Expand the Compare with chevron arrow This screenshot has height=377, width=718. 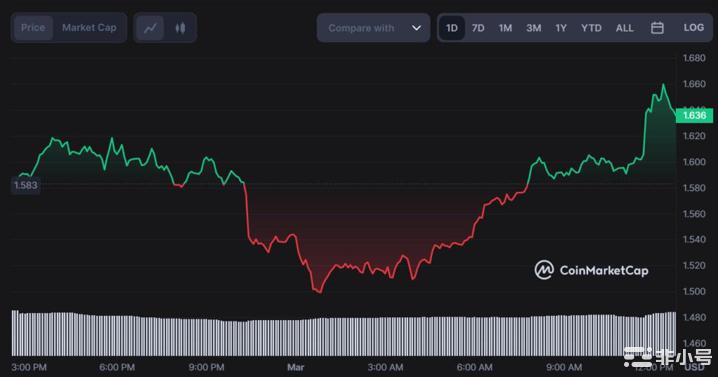pyautogui.click(x=416, y=28)
